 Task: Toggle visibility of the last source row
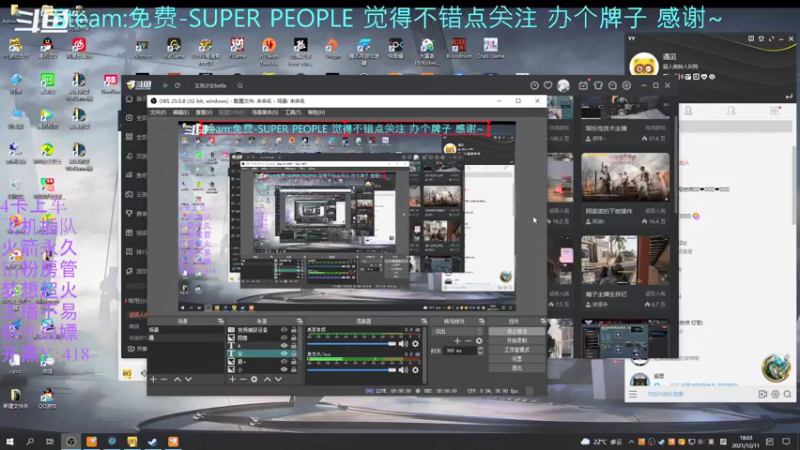284,369
